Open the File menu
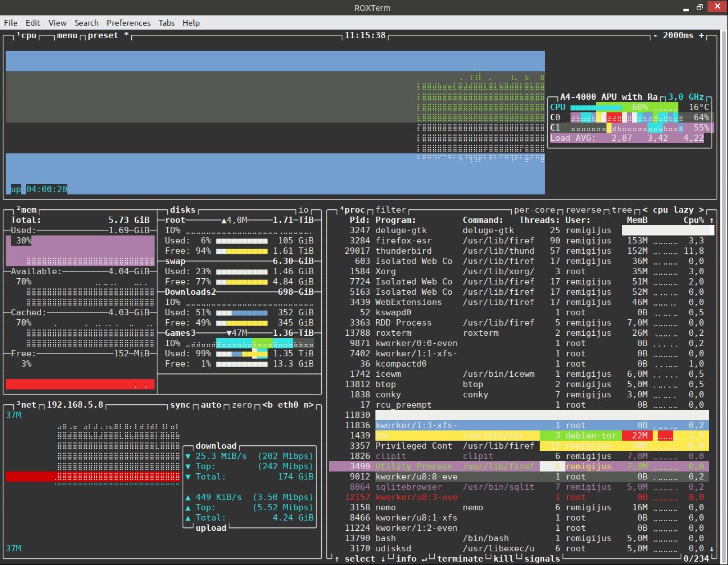Image resolution: width=728 pixels, height=565 pixels. click(x=10, y=23)
